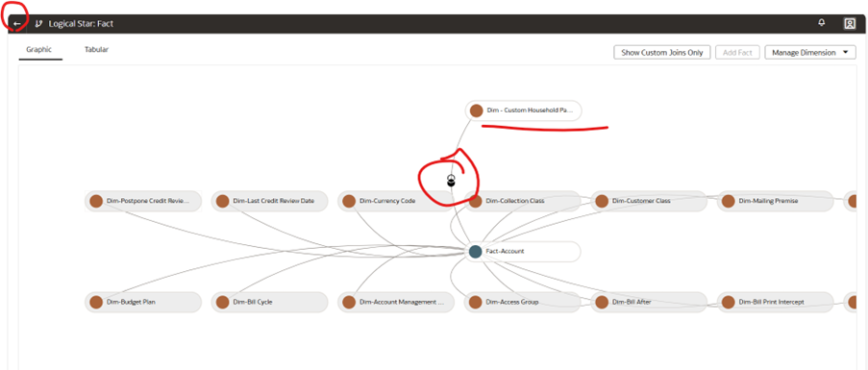This screenshot has width=868, height=370.
Task: Go back using the arrow icon
Action: tap(17, 24)
